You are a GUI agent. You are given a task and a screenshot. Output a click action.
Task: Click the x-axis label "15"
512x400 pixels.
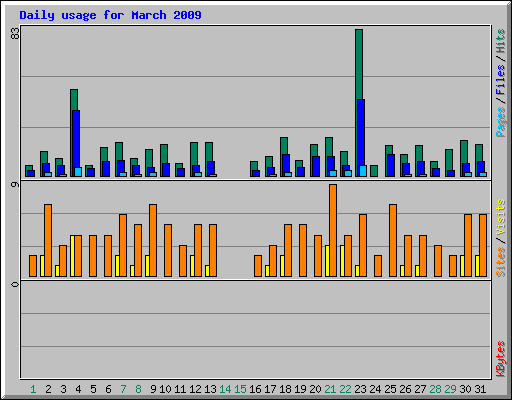click(240, 389)
